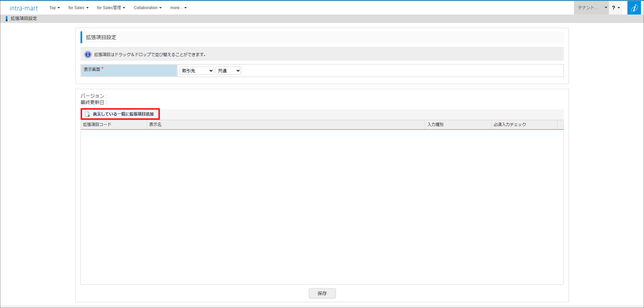Viewport: 644px width, 308px height.
Task: Click the 表示名 column header
Action: click(286, 125)
